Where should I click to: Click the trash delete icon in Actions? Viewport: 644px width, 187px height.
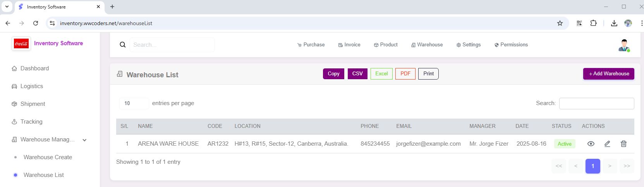[623, 144]
